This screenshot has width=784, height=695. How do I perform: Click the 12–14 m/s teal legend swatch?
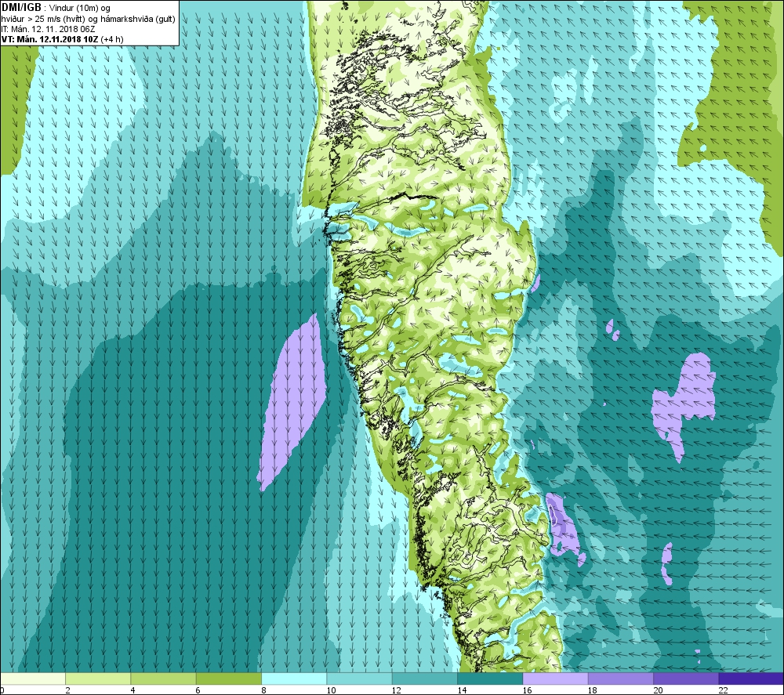(424, 679)
